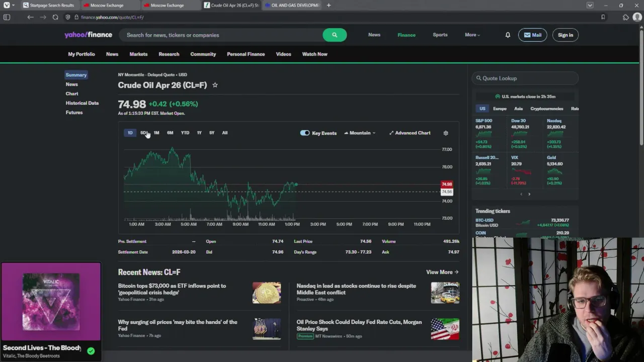This screenshot has height=362, width=644.
Task: Open the Nasdaq in lead article thumbnail
Action: (445, 293)
